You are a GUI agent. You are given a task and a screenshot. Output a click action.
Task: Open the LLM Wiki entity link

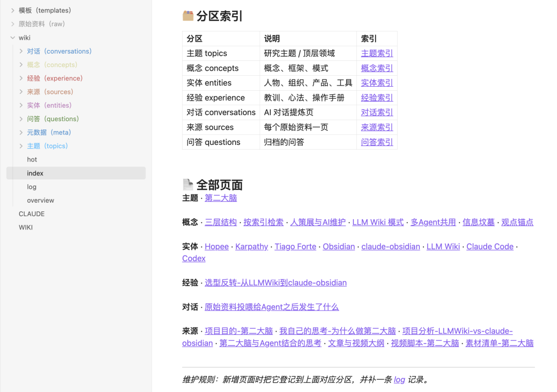[x=443, y=246]
